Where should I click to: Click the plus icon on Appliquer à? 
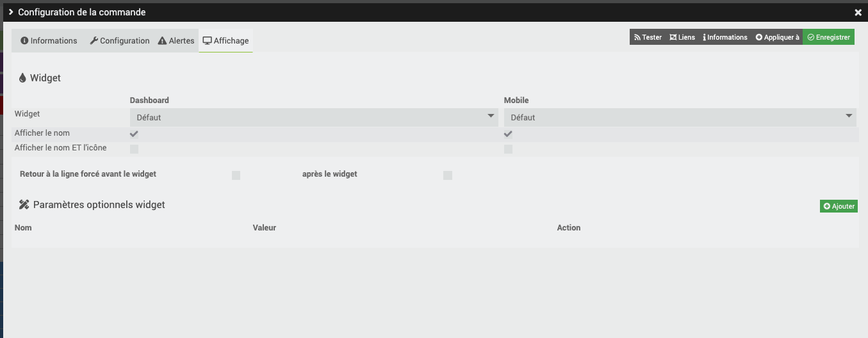(759, 38)
